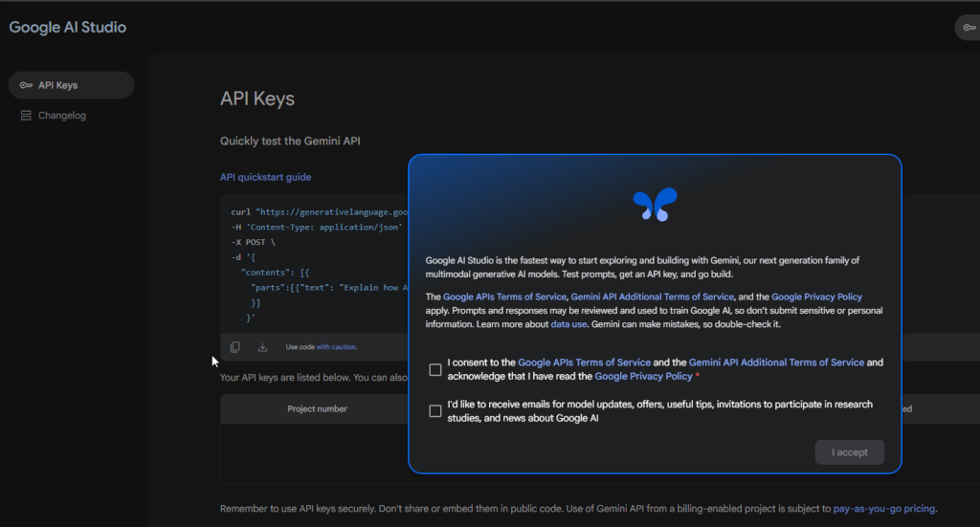The height and width of the screenshot is (527, 980).
Task: Open Gemini API Additional Terms in dialog paragraph
Action: click(652, 297)
